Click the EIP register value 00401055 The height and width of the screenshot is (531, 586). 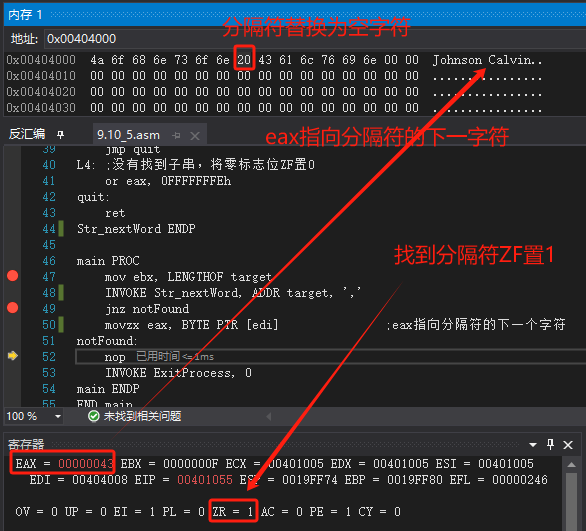click(205, 479)
